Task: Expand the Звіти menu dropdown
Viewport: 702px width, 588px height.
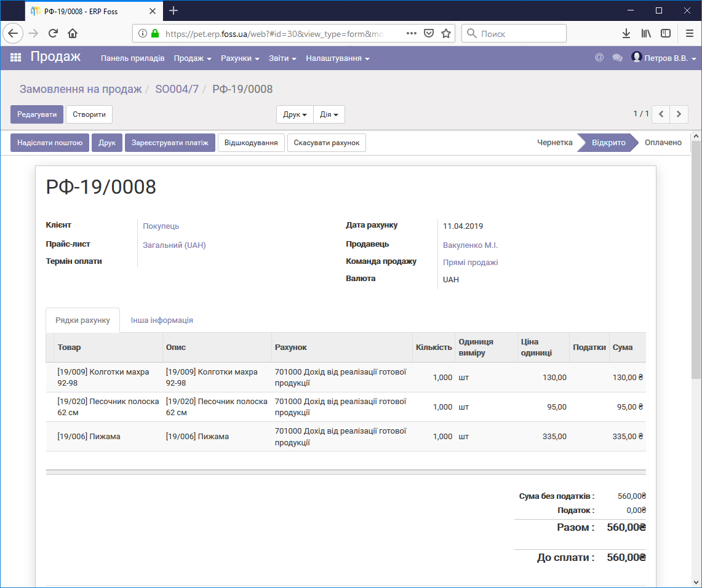Action: (x=282, y=58)
